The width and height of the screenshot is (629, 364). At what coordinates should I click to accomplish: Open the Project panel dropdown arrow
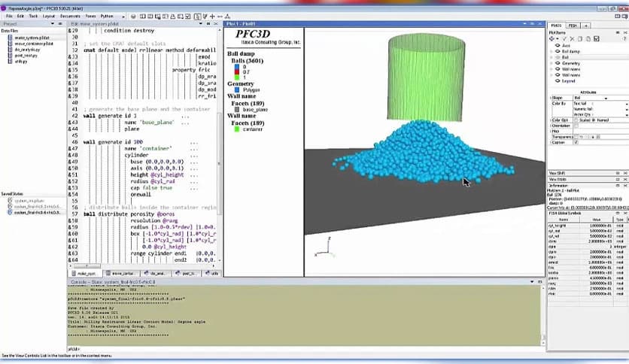[52, 23]
